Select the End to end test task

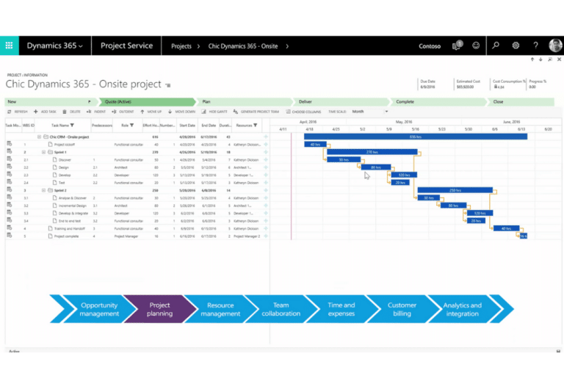click(70, 221)
